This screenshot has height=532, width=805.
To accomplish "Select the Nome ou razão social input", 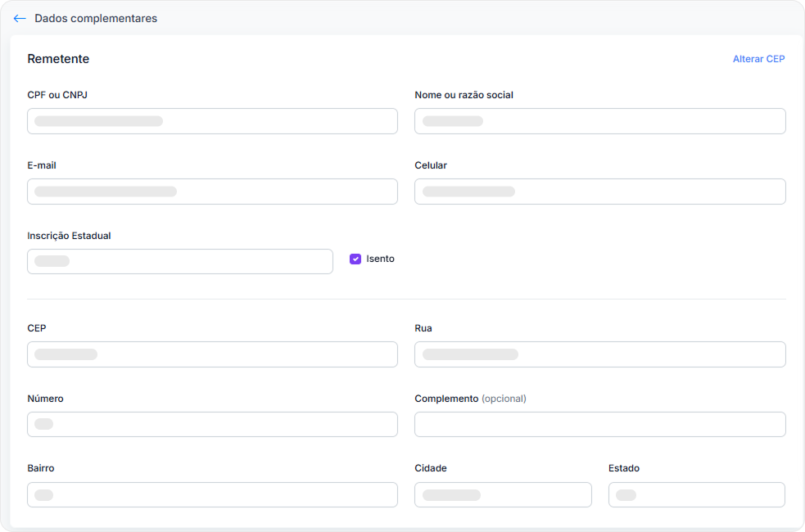I will pos(599,121).
